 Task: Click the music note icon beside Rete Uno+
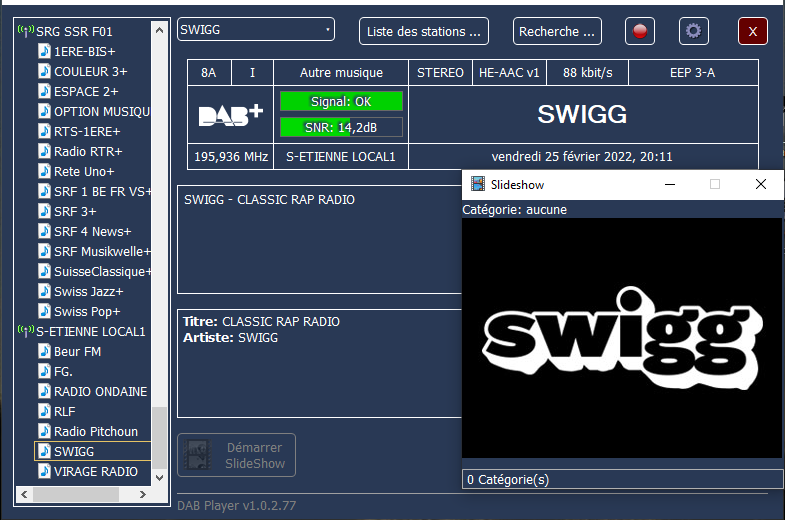click(45, 171)
